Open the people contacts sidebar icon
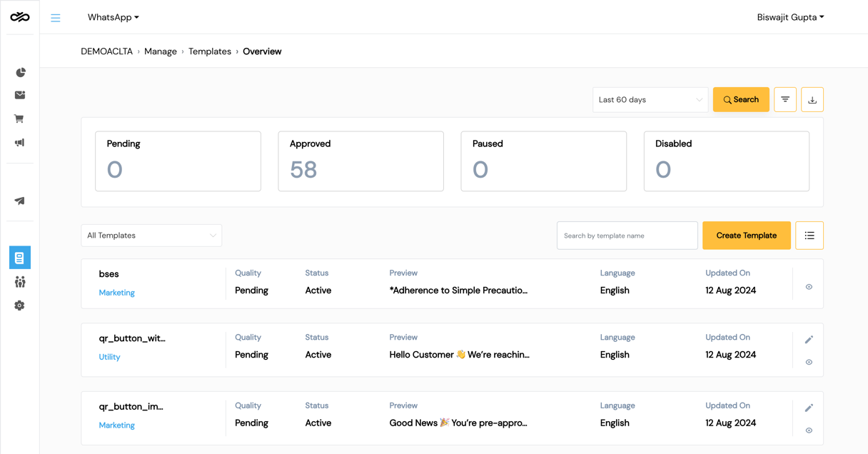Screen dimensions: 868x454 tap(20, 282)
